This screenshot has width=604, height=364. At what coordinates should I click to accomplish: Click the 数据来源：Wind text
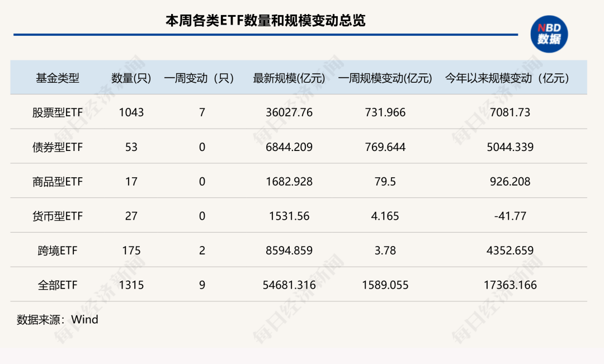(58, 320)
